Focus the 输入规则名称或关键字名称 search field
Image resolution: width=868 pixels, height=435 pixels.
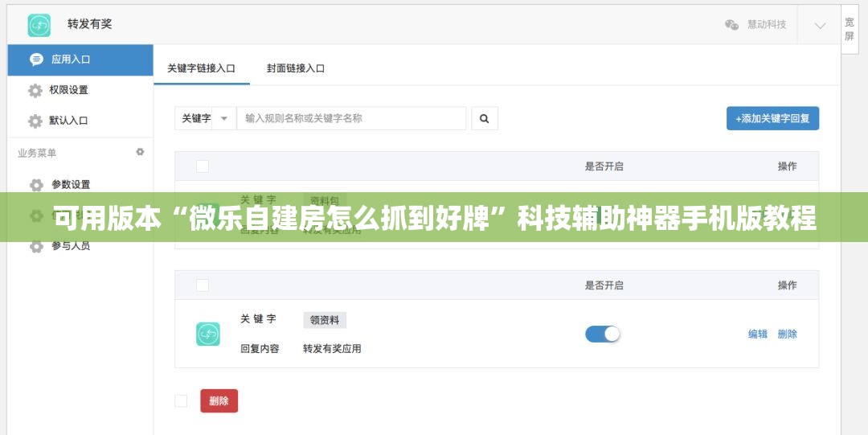pos(351,118)
